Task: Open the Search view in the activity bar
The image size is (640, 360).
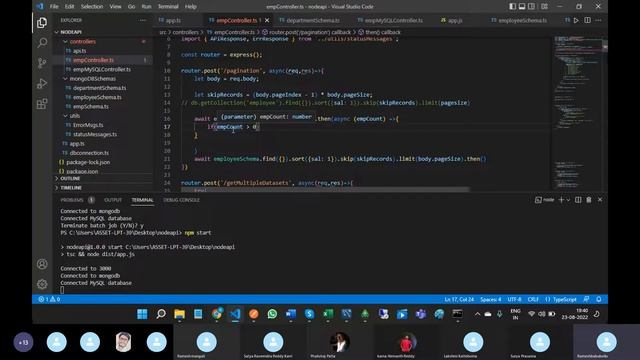Action: click(42, 43)
